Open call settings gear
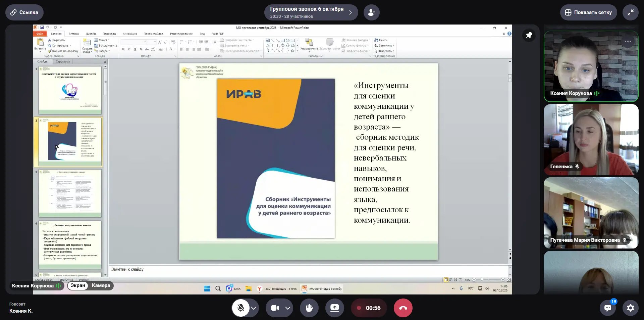Image resolution: width=644 pixels, height=320 pixels. (x=631, y=308)
